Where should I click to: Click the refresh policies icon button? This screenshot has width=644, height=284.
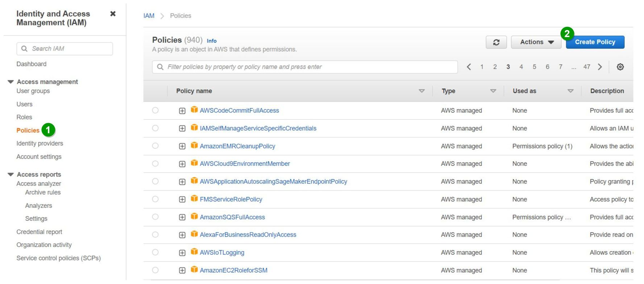496,42
